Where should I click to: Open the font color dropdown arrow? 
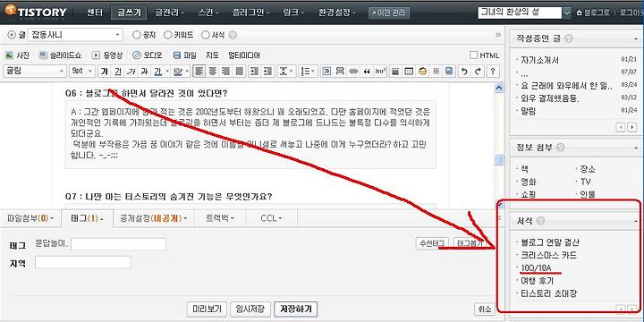coord(167,72)
